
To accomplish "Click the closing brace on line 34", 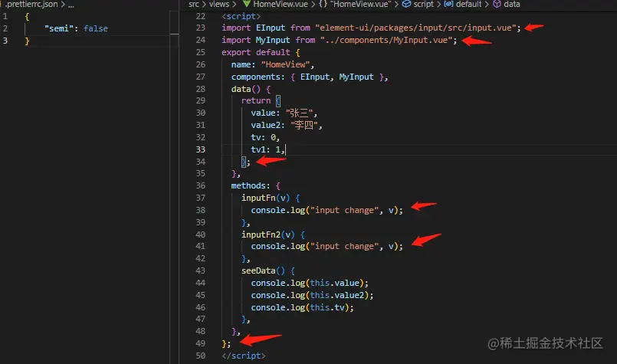I will tap(244, 162).
